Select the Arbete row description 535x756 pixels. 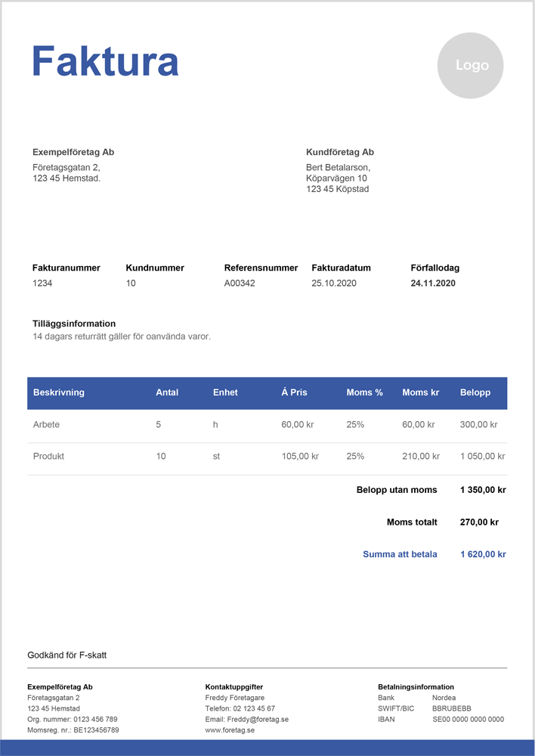46,425
